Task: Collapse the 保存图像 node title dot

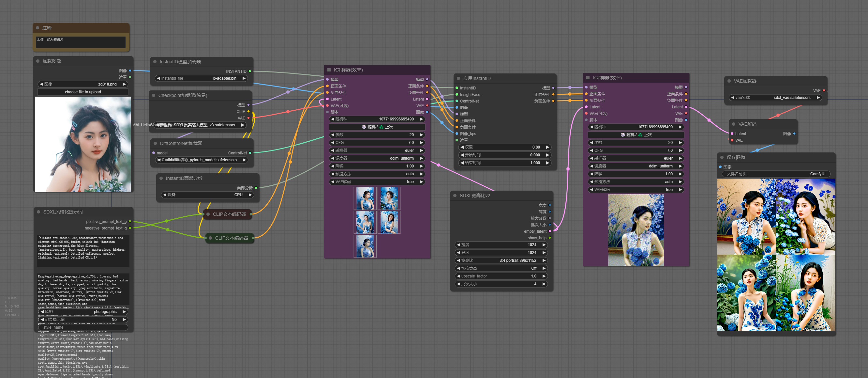Action: coord(722,157)
